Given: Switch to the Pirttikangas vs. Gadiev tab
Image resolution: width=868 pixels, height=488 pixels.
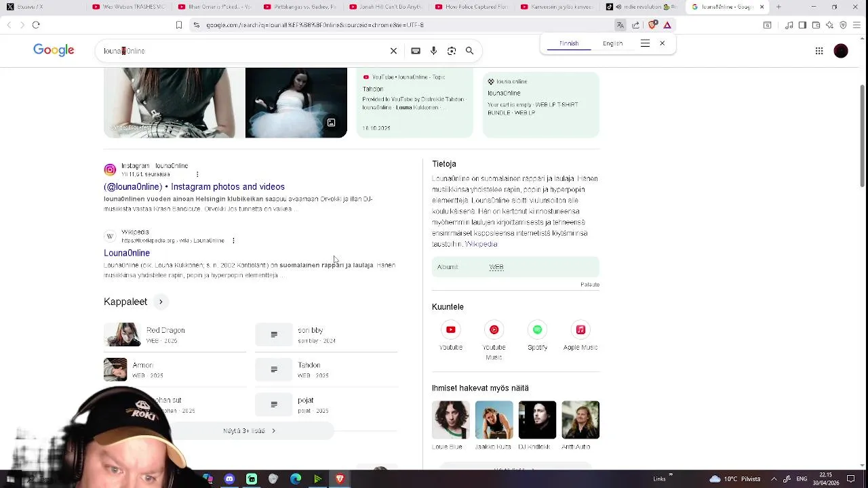Looking at the screenshot, I should coord(300,7).
